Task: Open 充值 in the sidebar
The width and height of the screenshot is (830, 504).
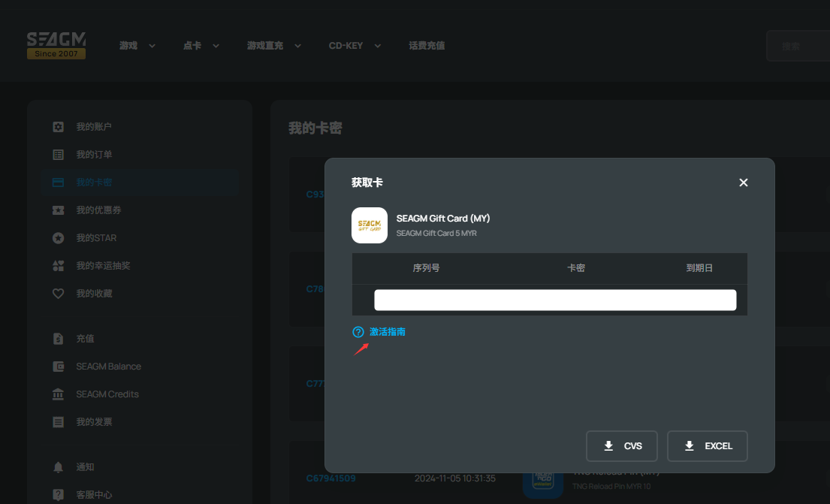Action: 85,338
